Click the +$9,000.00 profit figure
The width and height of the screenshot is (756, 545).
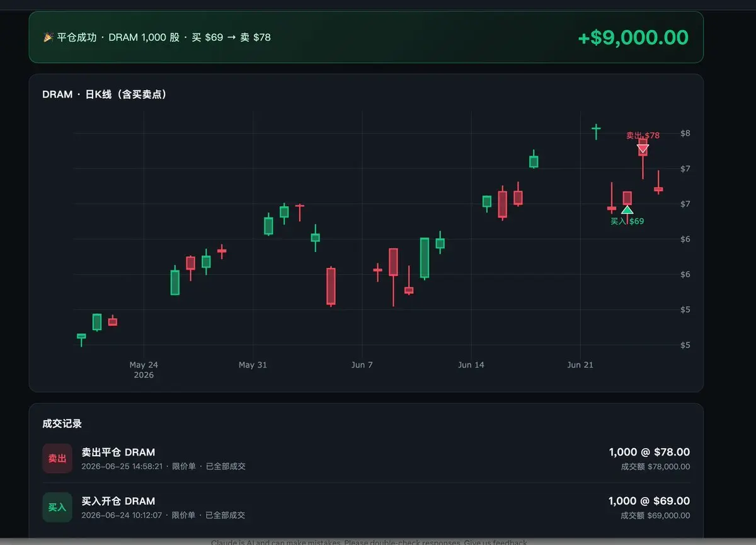633,37
